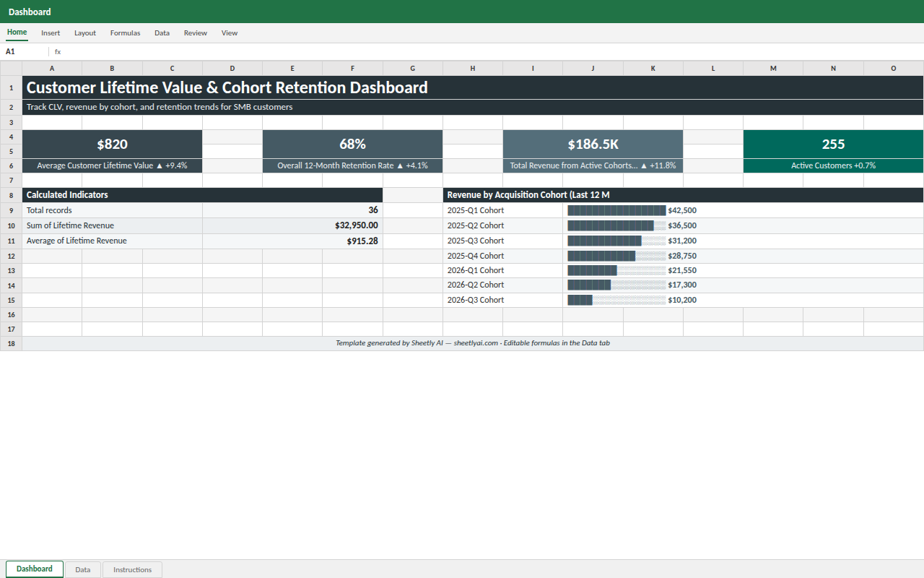This screenshot has width=924, height=578.
Task: Select the 2025-Q4 Cohort label
Action: (x=502, y=256)
